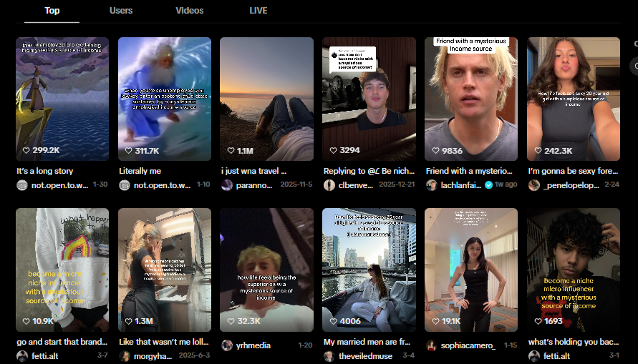The height and width of the screenshot is (364, 638).
Task: Open the video with 32.3K likes
Action: (266, 270)
